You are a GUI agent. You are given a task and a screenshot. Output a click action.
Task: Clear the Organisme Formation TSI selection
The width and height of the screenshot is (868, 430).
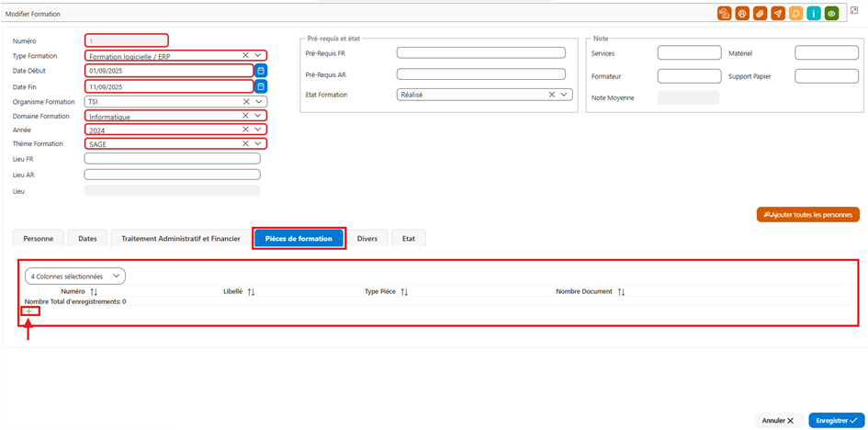coord(246,102)
